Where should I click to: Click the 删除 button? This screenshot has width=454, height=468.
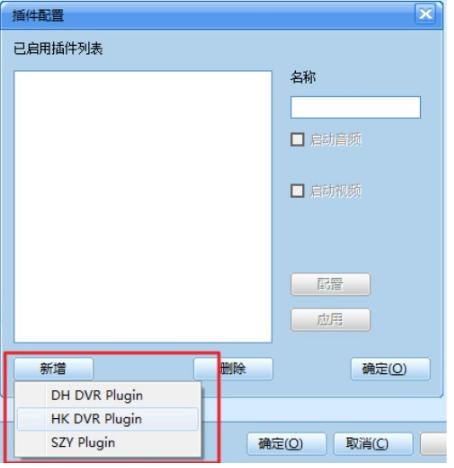tap(233, 369)
